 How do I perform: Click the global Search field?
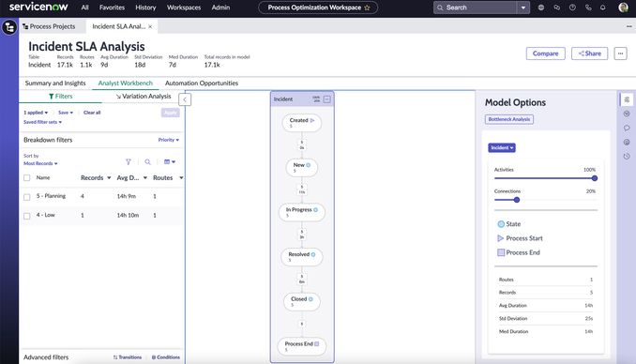[476, 8]
